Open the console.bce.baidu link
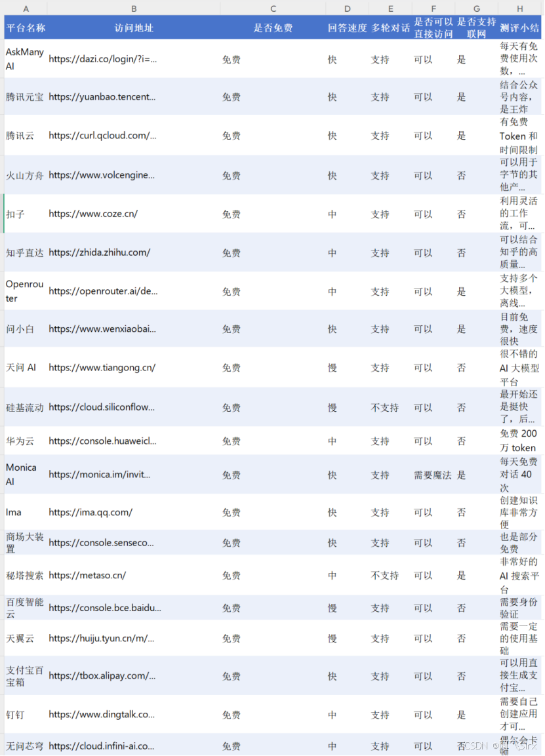Image resolution: width=545 pixels, height=756 pixels. (x=105, y=608)
